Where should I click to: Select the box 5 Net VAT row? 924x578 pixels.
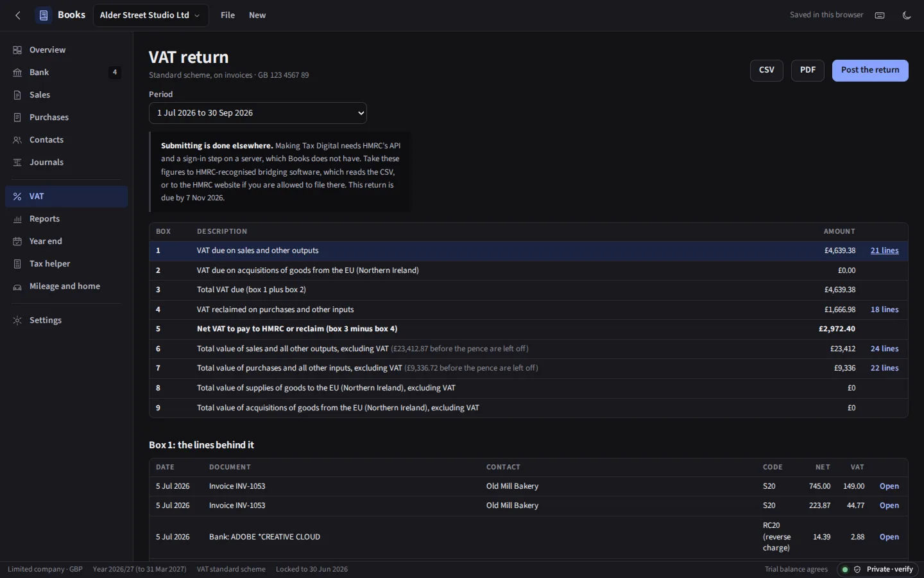pyautogui.click(x=529, y=329)
